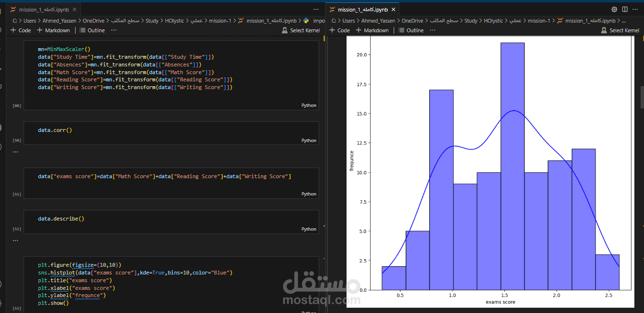Add a Code cell in the left pane
The height and width of the screenshot is (313, 644).
(21, 30)
